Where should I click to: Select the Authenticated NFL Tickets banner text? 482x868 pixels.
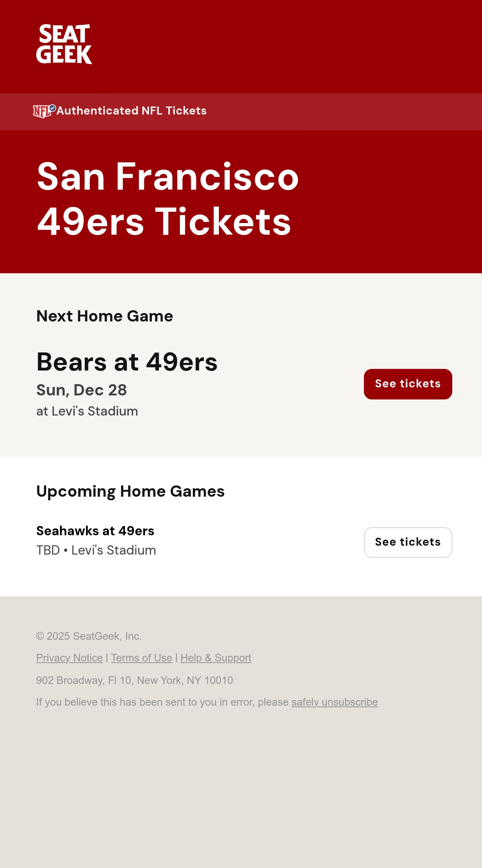(131, 111)
